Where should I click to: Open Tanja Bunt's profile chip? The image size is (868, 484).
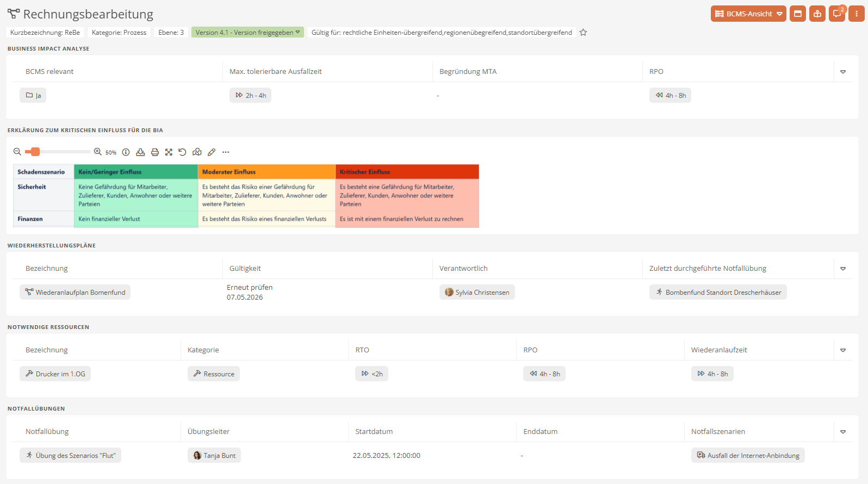click(214, 455)
